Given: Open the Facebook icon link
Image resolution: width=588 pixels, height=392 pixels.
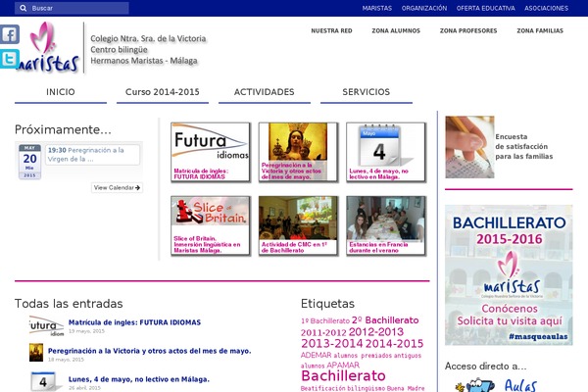Looking at the screenshot, I should click(x=10, y=34).
